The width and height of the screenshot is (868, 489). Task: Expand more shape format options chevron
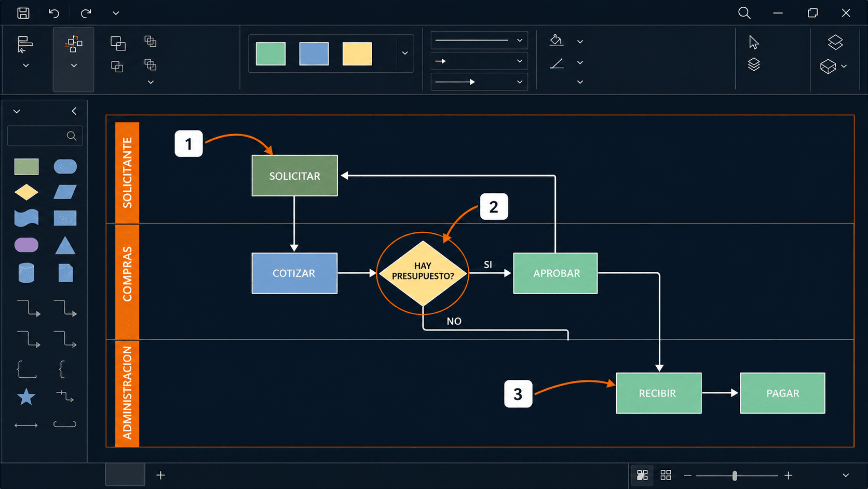[x=580, y=82]
